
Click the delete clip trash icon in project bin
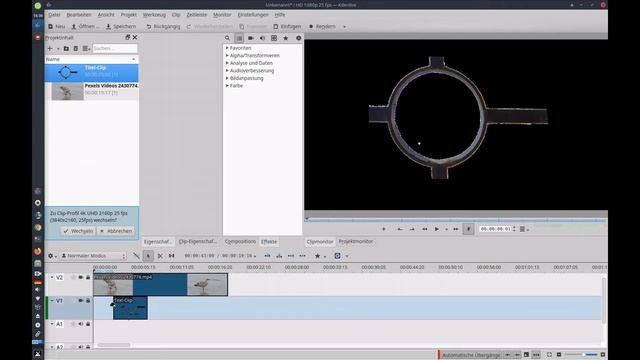pyautogui.click(x=76, y=49)
